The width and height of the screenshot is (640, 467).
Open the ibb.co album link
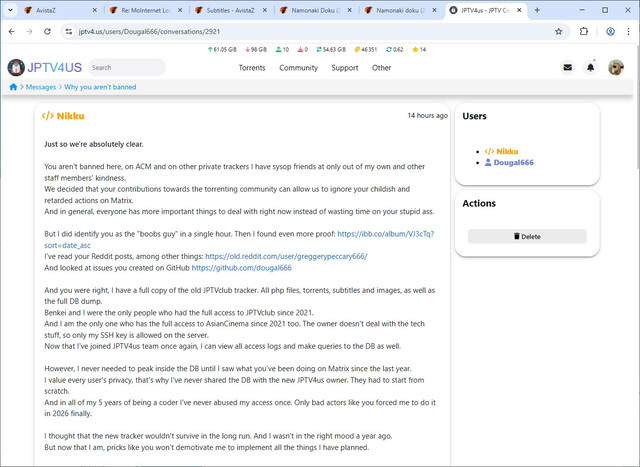coord(385,234)
